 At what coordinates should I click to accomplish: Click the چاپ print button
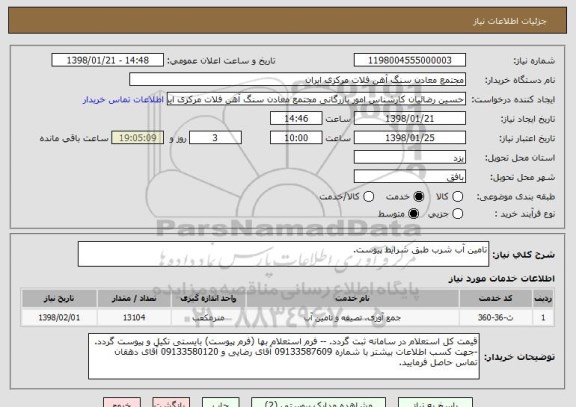220,402
